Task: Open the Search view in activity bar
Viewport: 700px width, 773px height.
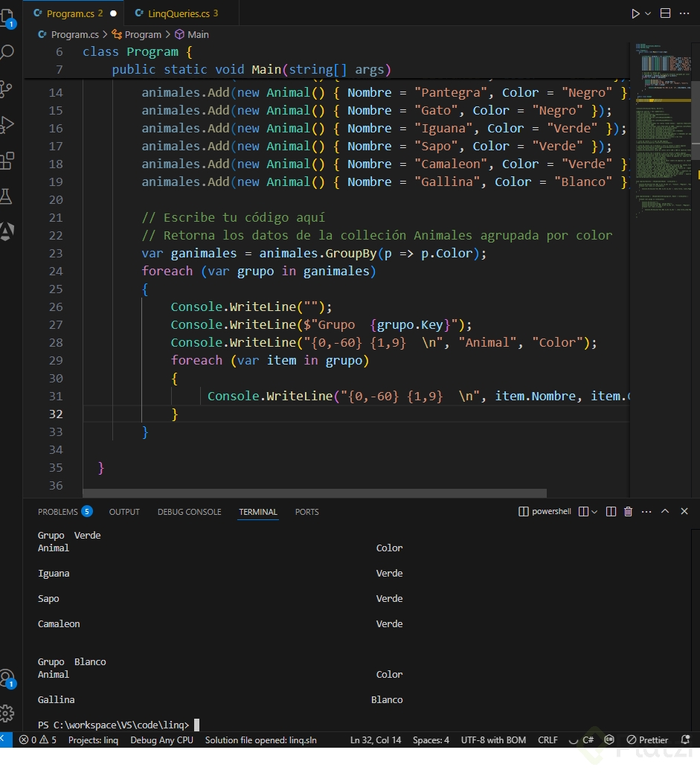Action: tap(7, 52)
